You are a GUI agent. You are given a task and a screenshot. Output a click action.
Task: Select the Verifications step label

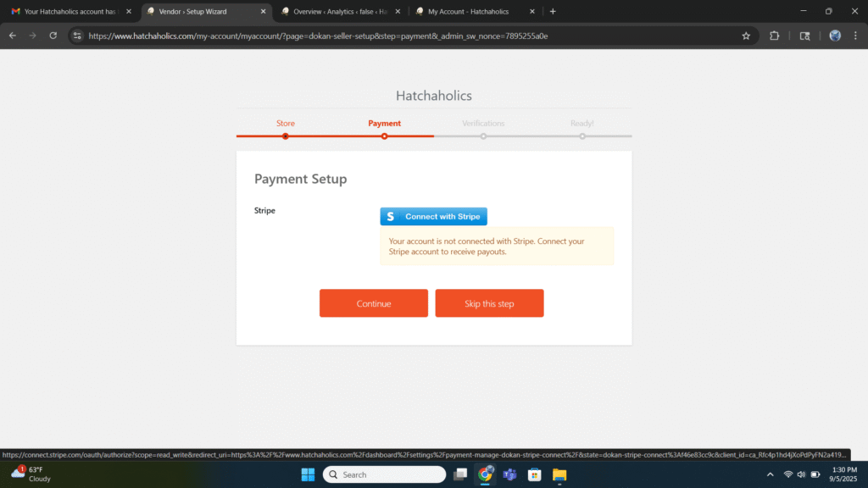(x=483, y=124)
